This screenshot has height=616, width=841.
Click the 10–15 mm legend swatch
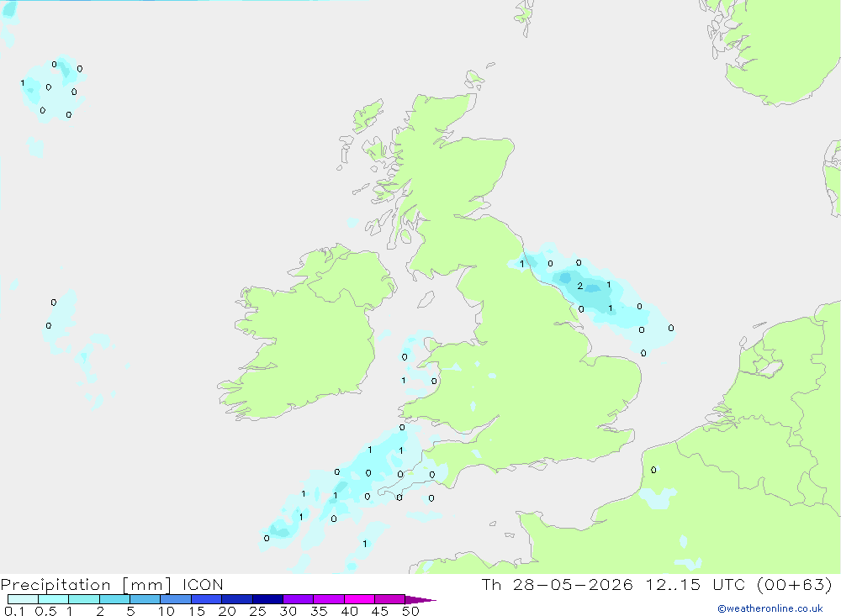pos(176,599)
